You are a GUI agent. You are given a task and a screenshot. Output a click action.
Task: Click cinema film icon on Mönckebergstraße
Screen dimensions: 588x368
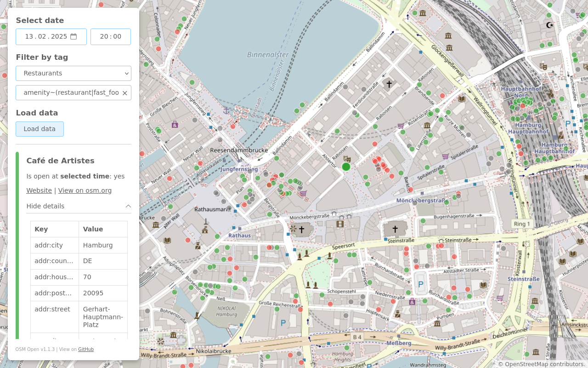click(340, 224)
